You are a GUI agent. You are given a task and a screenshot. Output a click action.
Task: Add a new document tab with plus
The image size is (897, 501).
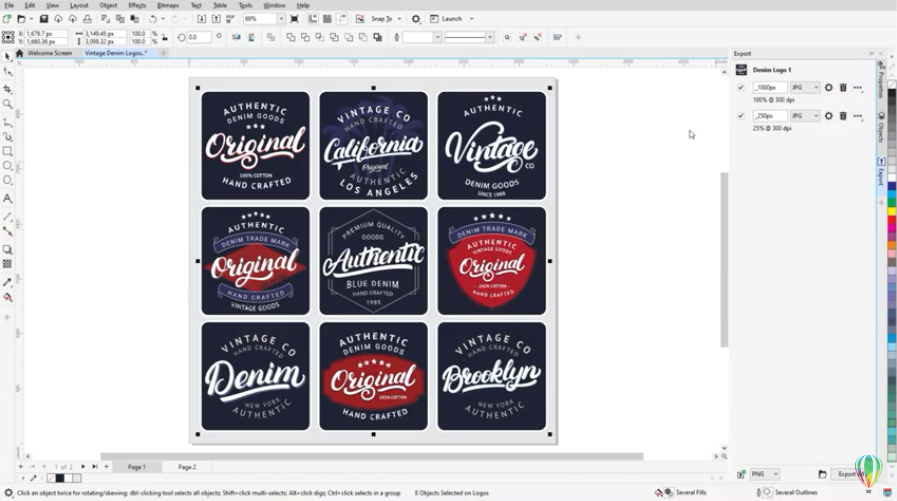click(164, 53)
